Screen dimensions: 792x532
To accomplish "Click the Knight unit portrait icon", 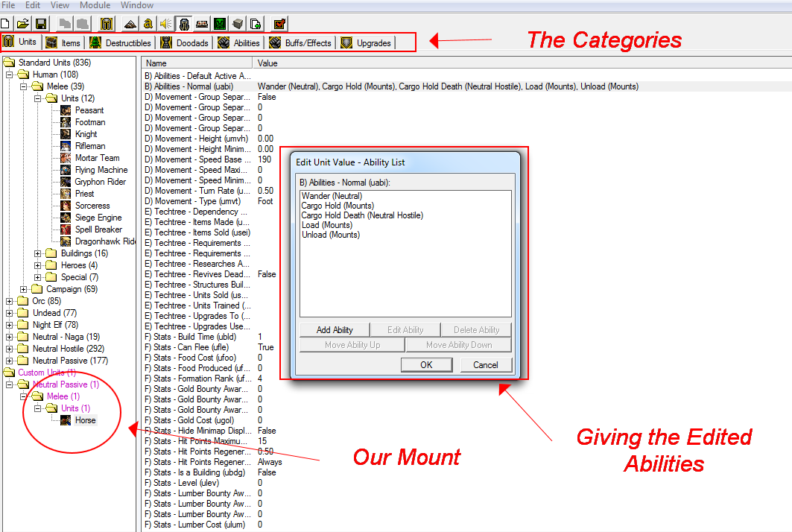I will click(66, 134).
